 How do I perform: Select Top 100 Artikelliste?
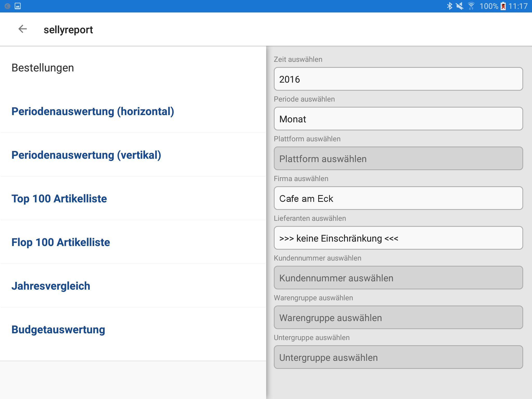point(59,199)
